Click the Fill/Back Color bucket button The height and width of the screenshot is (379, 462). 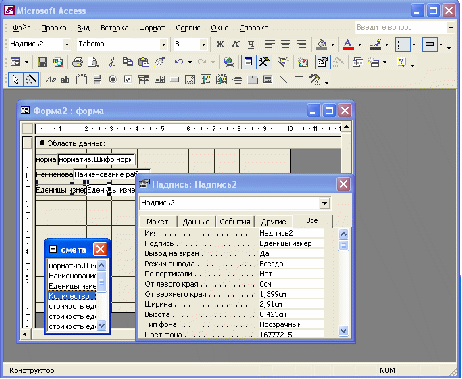[x=321, y=44]
